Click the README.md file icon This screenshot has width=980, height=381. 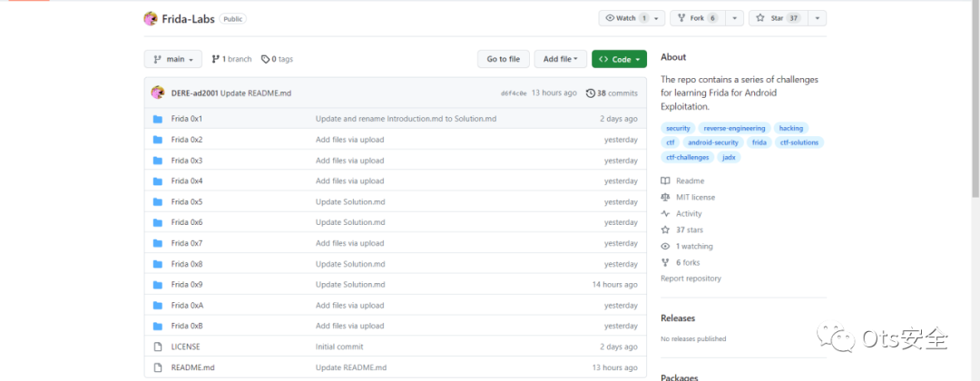pyautogui.click(x=158, y=367)
